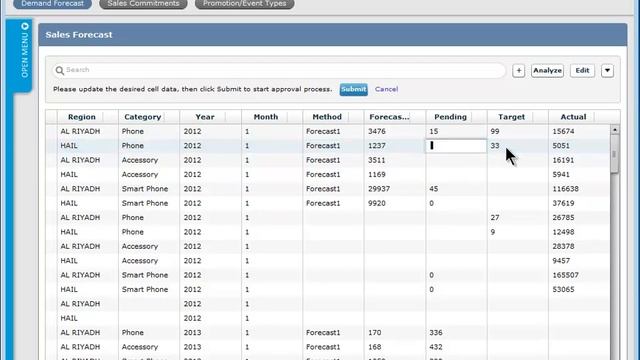Select Actual value 53065

(x=563, y=289)
